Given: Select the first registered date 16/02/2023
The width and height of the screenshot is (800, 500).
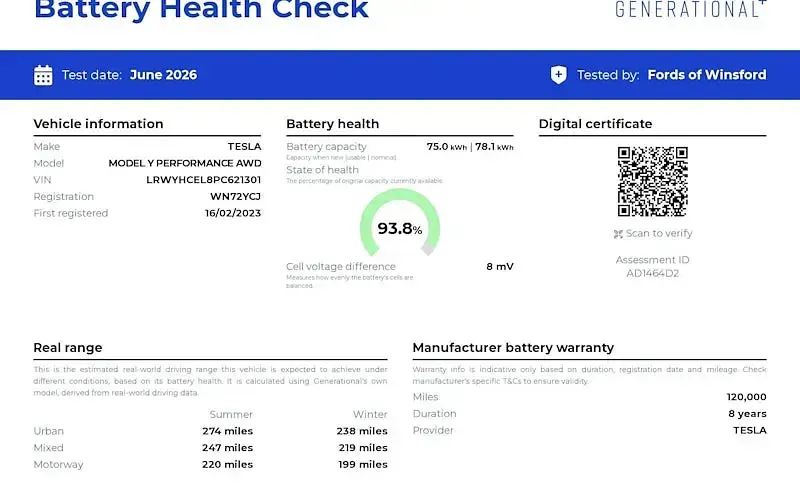Looking at the screenshot, I should click(x=233, y=213).
